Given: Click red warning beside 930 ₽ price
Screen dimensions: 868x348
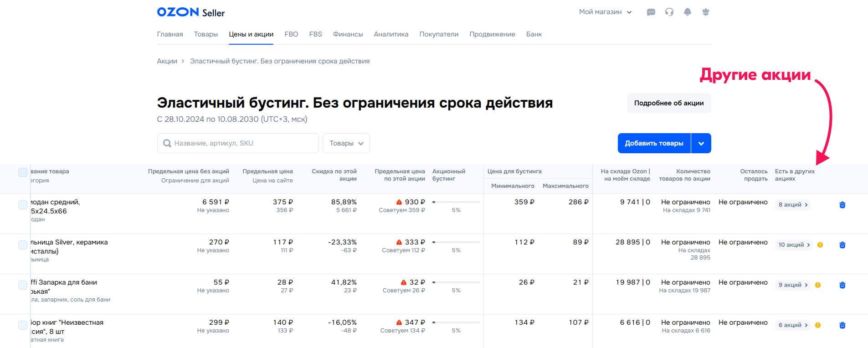Looking at the screenshot, I should tap(399, 202).
